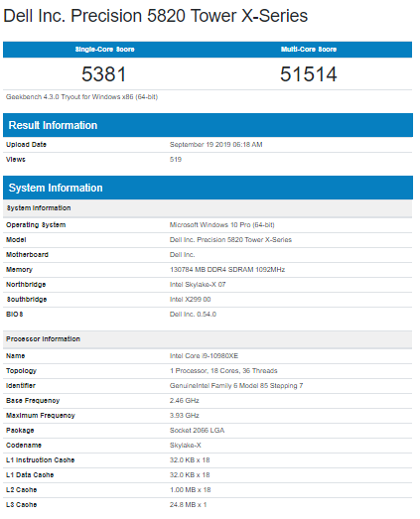Select the L1 Data Cache value 32.0 KB x 18
The image size is (420, 519).
tap(190, 475)
